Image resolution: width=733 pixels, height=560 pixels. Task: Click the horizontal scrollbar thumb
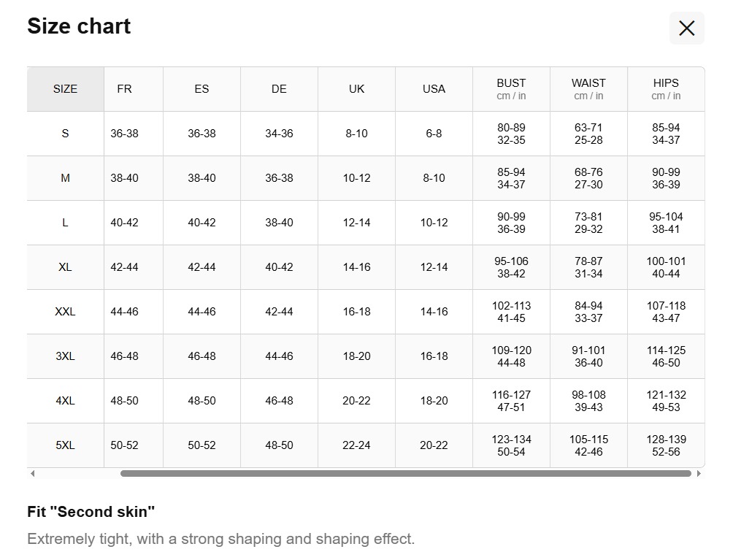tap(405, 474)
